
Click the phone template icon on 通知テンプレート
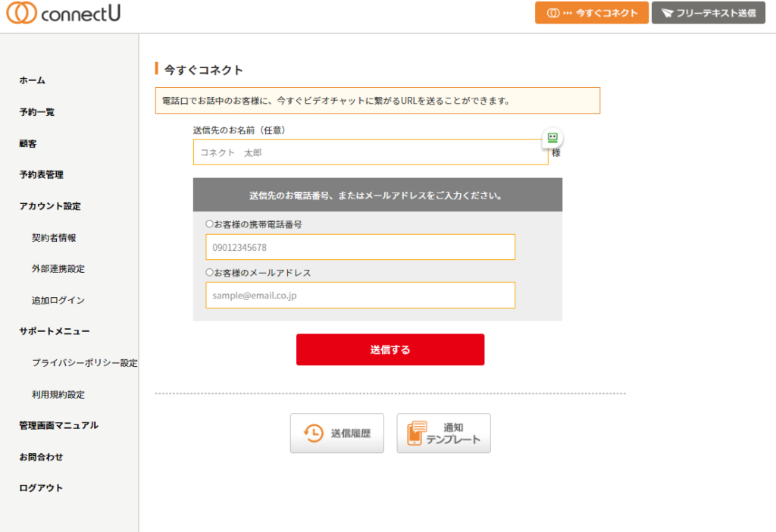[416, 433]
